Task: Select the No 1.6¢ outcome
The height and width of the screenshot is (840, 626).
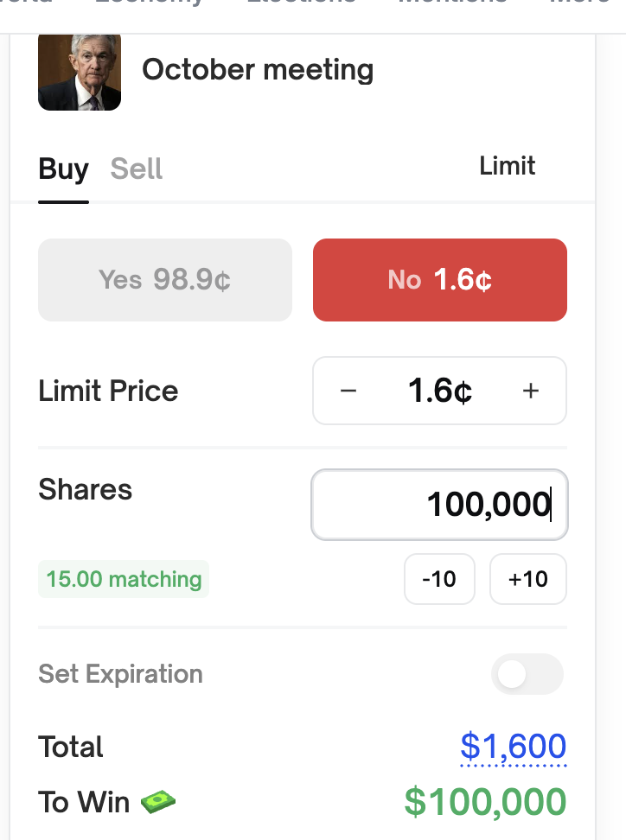Action: tap(439, 280)
